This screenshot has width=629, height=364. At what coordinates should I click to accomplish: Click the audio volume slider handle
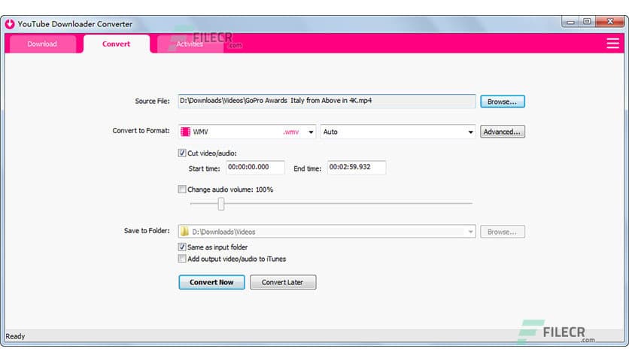221,204
